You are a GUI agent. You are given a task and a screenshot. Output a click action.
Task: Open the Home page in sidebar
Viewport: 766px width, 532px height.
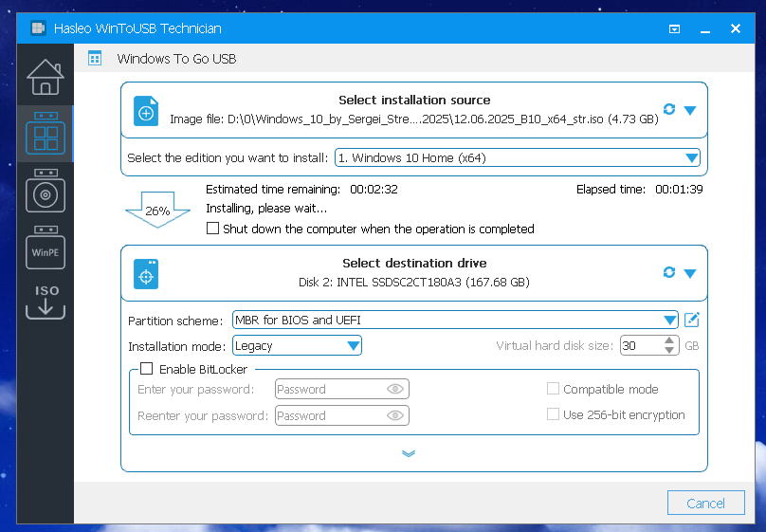click(x=45, y=77)
